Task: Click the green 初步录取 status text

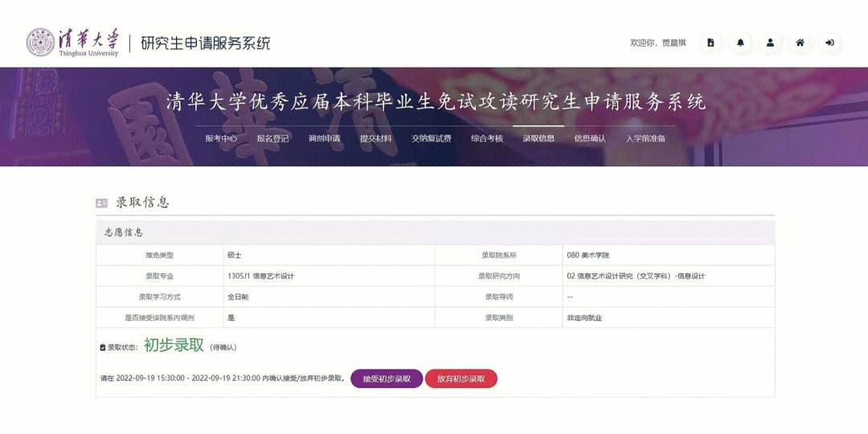Action: click(x=174, y=346)
